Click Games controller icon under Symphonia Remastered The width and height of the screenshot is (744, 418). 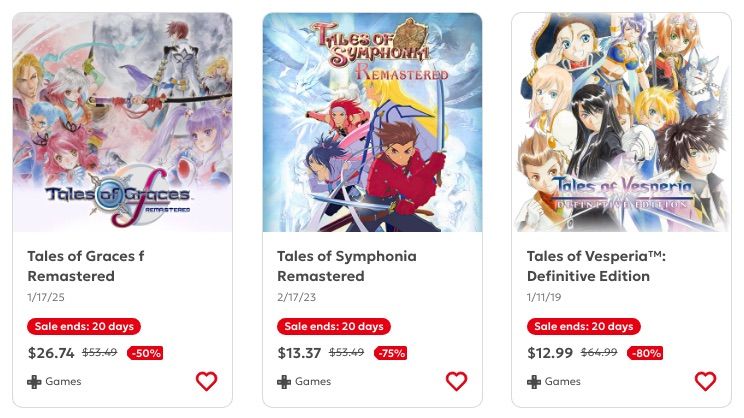point(284,381)
